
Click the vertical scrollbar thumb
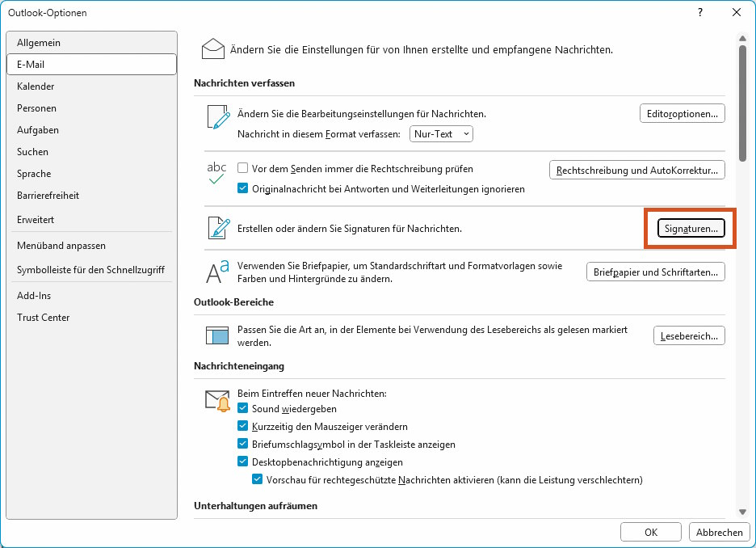(742, 103)
